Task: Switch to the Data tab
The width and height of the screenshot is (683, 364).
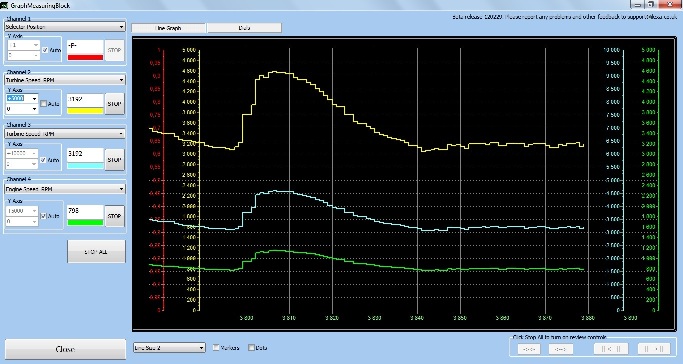Action: [x=244, y=28]
